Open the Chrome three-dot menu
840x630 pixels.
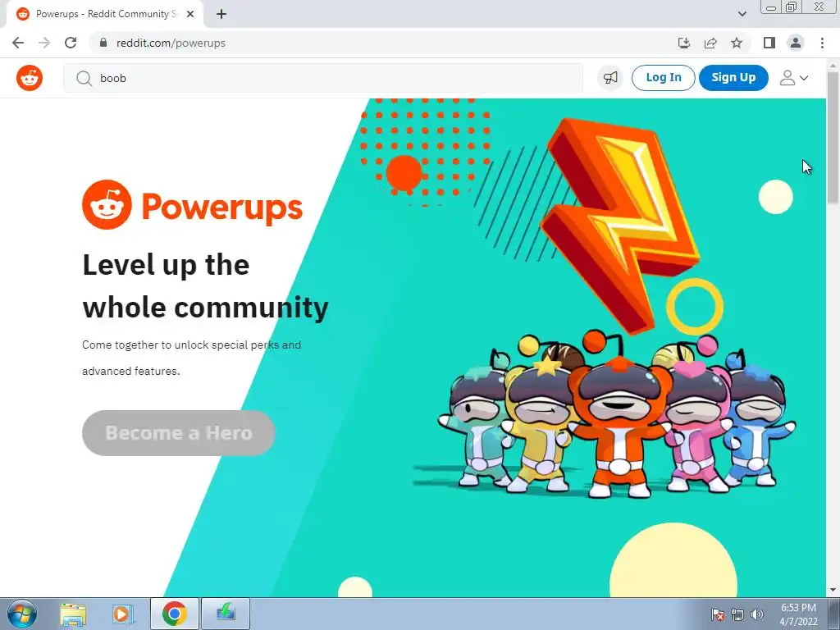tap(822, 43)
